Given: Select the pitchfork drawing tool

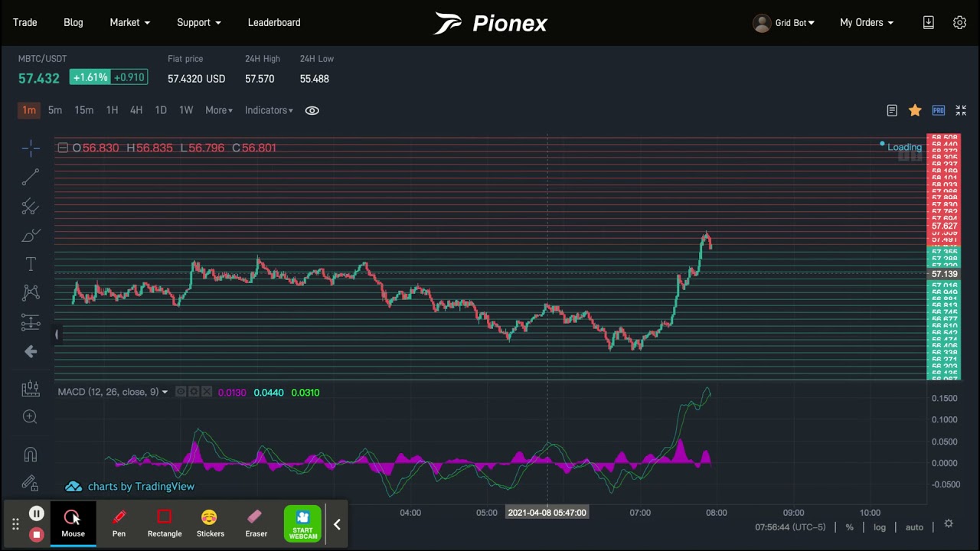Looking at the screenshot, I should click(31, 207).
